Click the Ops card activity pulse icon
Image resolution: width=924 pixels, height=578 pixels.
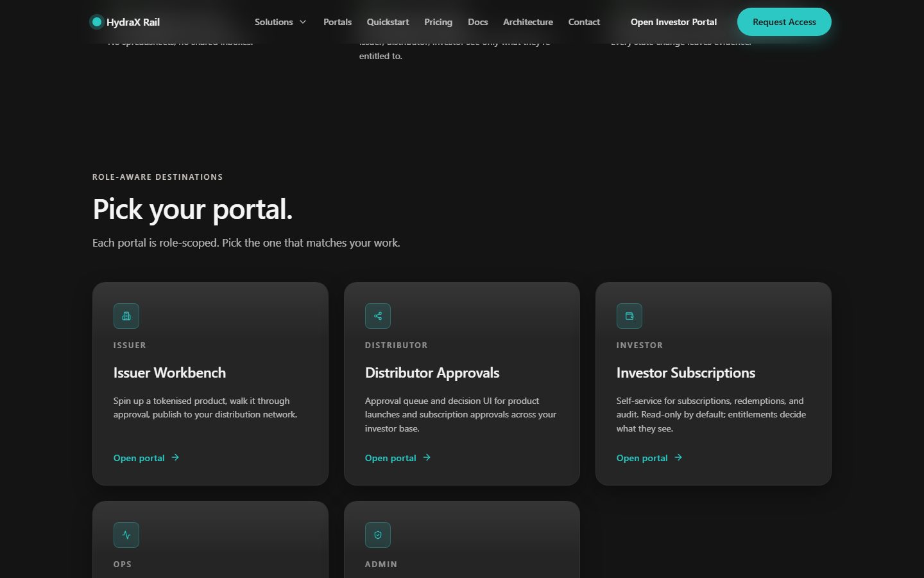(x=126, y=535)
